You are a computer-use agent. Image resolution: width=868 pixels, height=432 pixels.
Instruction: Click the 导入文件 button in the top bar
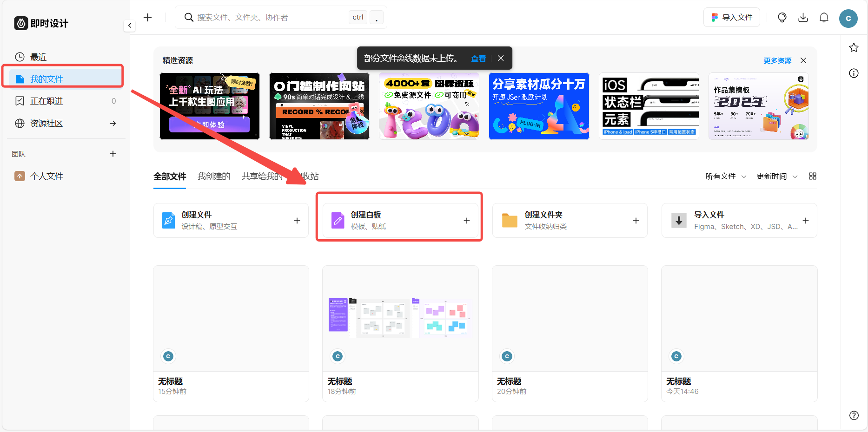[x=731, y=17]
